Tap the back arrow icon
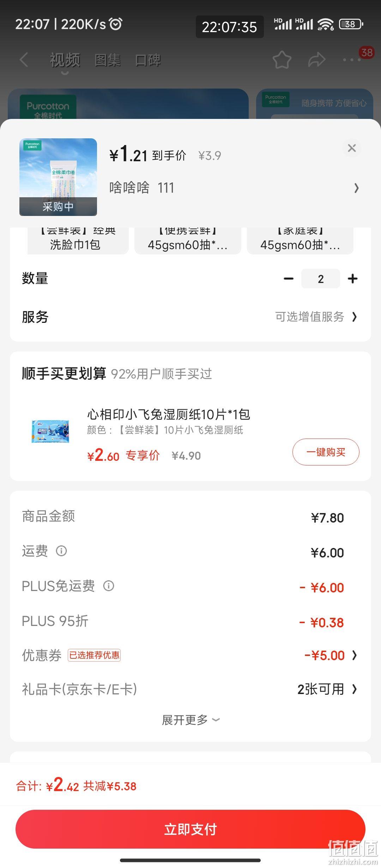This screenshot has height=868, width=381. [24, 60]
